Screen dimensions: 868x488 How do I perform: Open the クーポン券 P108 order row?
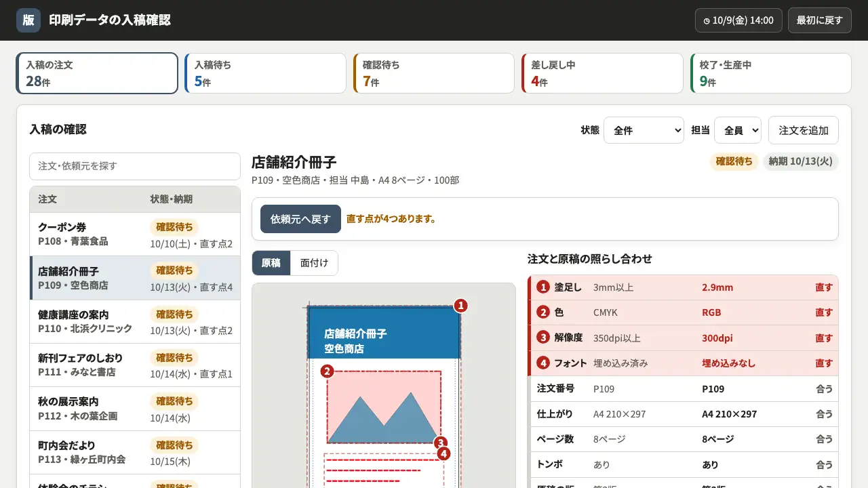[135, 235]
